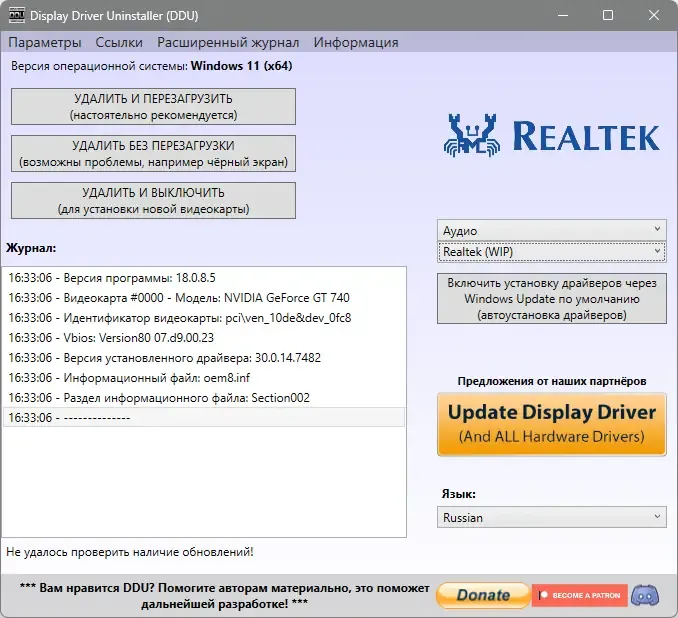Select log row NVIDIA GeForce GT 740
The height and width of the screenshot is (618, 678).
point(204,298)
